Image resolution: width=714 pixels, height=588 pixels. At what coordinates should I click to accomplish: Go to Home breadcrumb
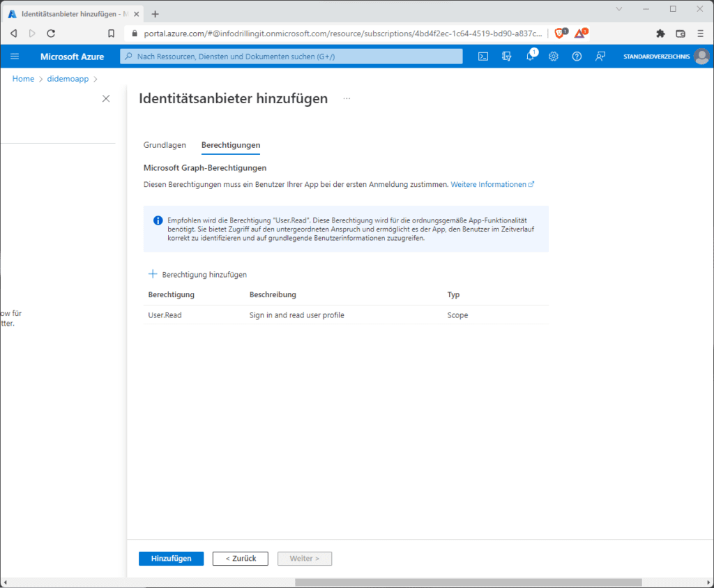pos(23,79)
